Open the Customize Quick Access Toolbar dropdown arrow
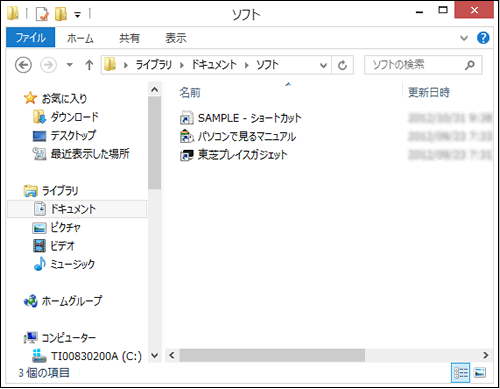 click(x=77, y=15)
